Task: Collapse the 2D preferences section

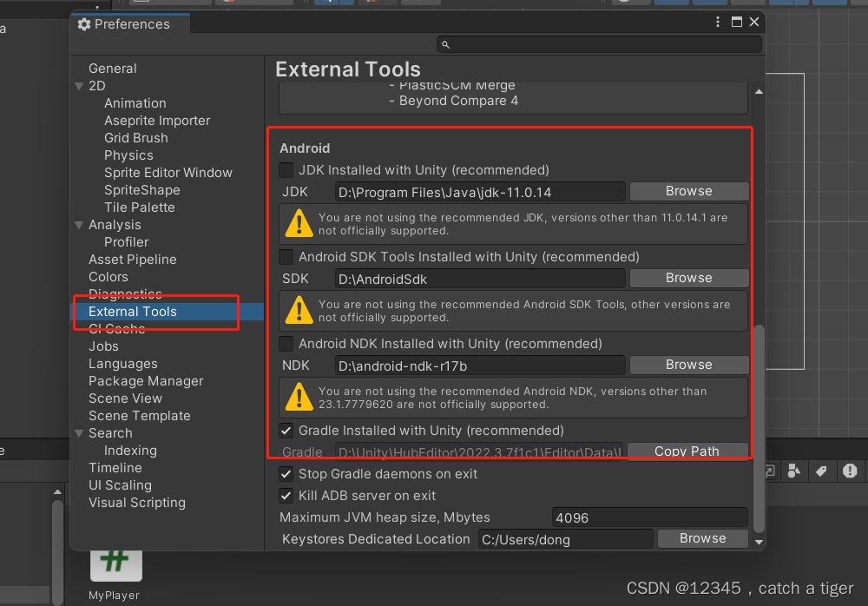Action: coord(78,86)
